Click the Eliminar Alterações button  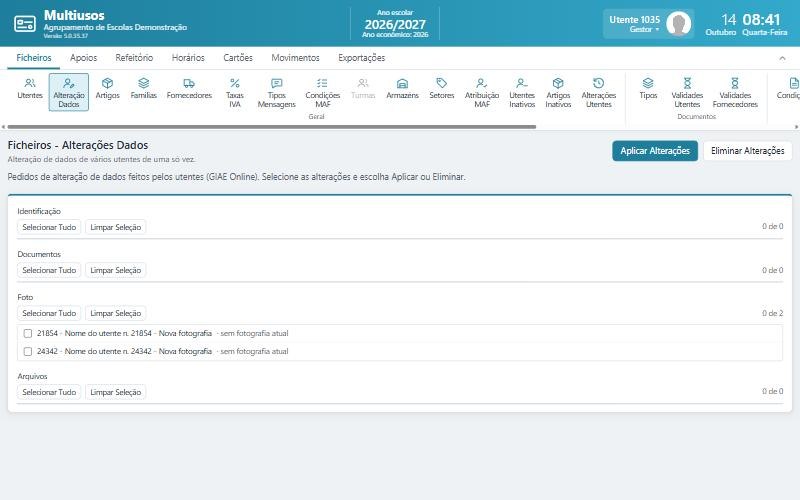pos(747,151)
